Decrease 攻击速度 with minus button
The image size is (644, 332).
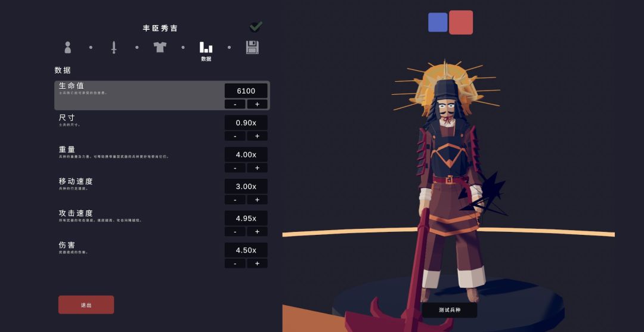(x=235, y=231)
